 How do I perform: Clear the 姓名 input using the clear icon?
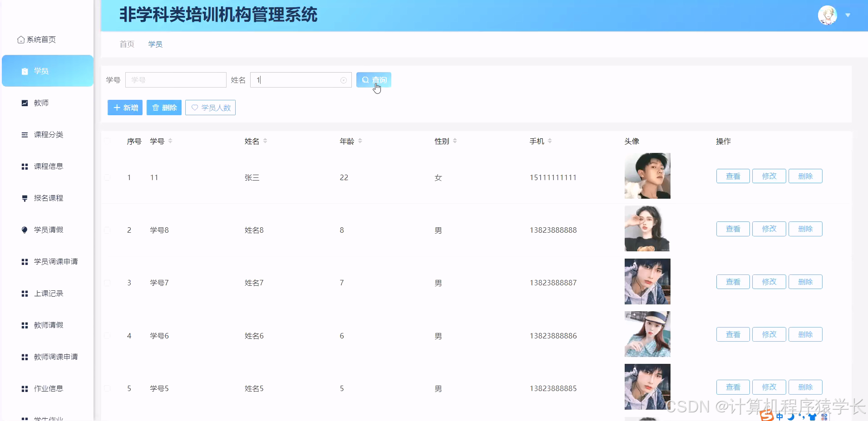[x=344, y=80]
